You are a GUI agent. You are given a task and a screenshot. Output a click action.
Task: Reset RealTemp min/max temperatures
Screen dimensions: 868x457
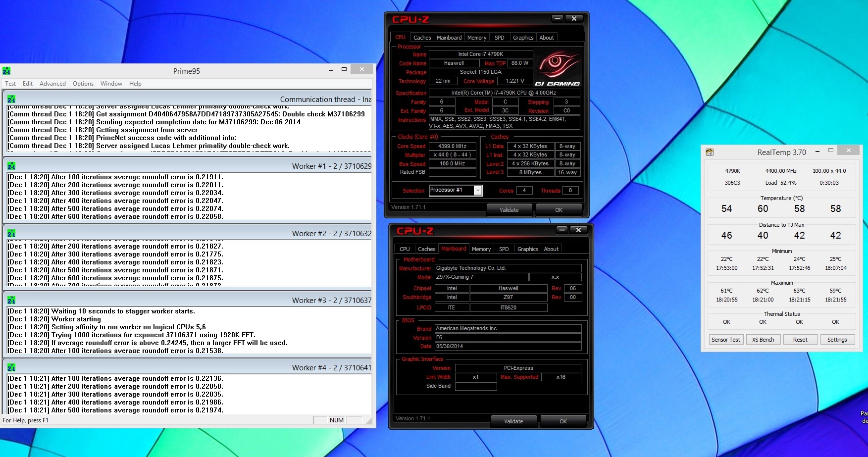point(800,340)
